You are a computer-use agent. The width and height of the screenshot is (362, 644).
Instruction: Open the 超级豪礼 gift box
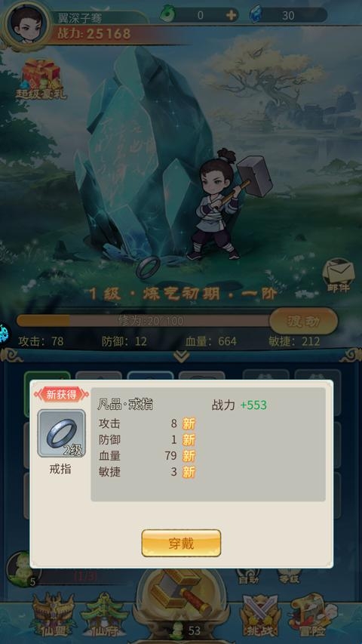click(x=41, y=79)
